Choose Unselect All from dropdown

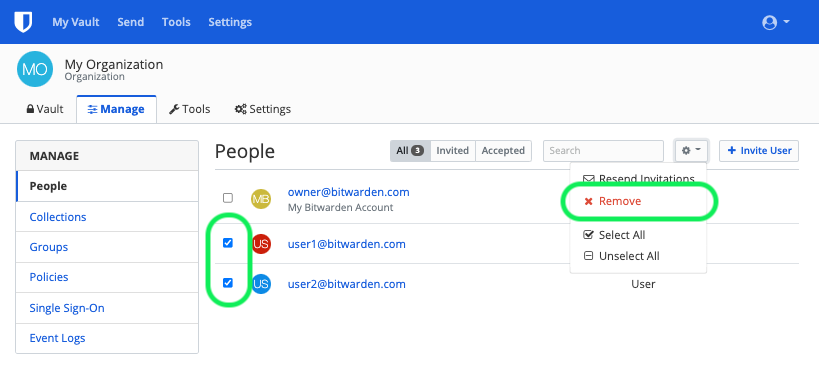pos(638,256)
